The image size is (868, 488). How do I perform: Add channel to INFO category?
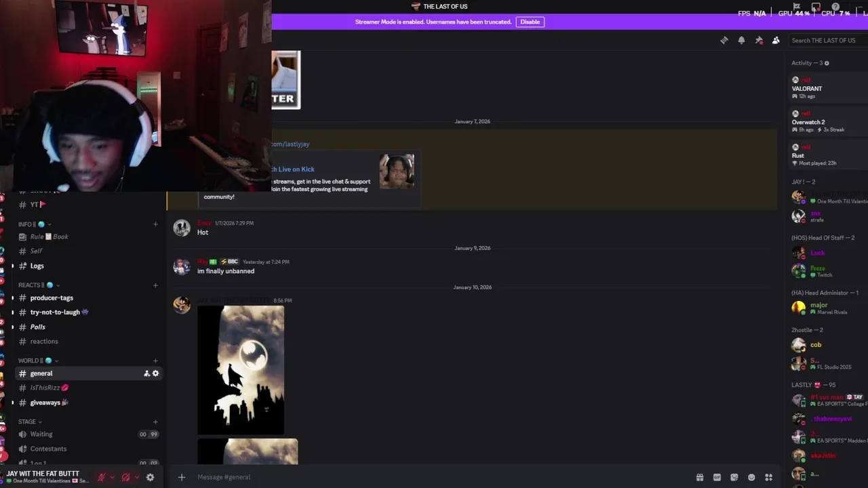click(155, 224)
